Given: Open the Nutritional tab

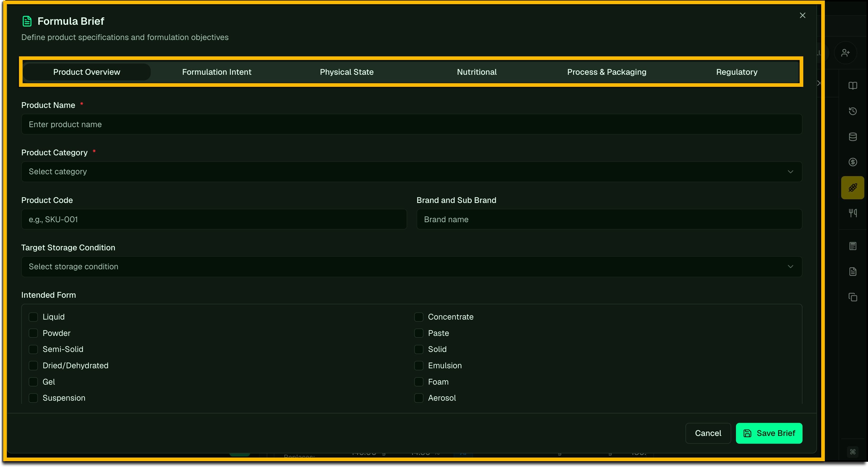Looking at the screenshot, I should pos(477,72).
